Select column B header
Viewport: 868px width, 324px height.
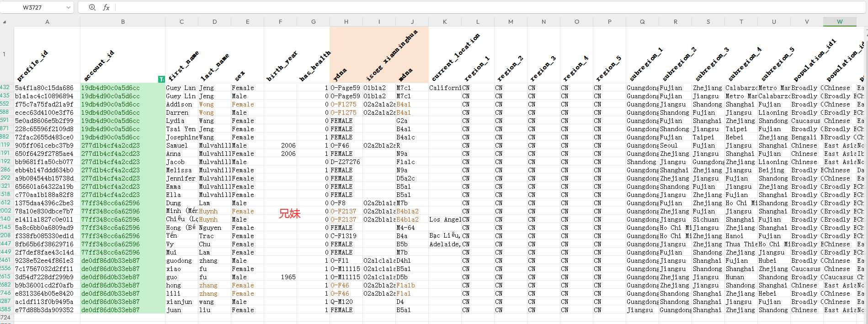(x=122, y=21)
